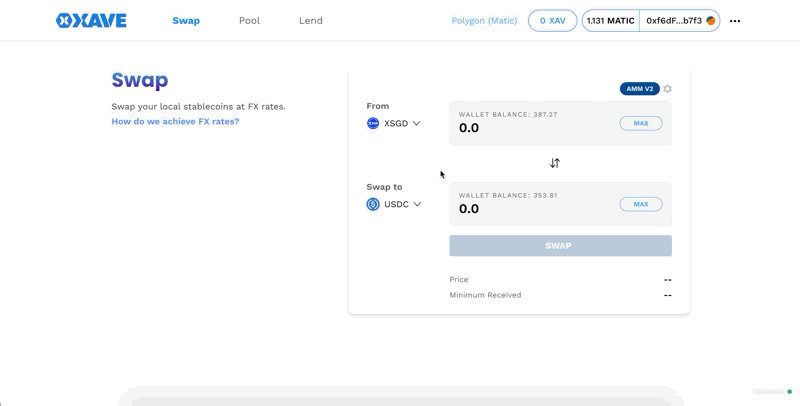Click the swap direction arrows icon
The image size is (800, 406).
(x=555, y=163)
